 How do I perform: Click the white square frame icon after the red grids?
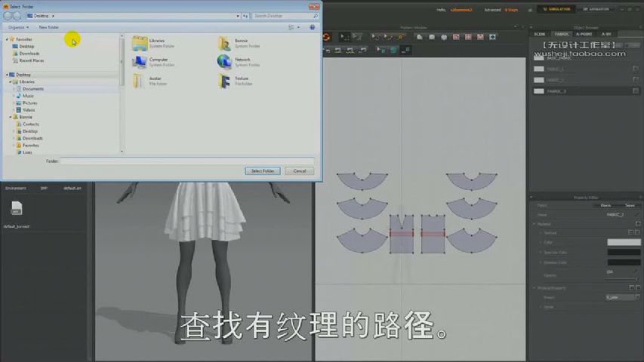[x=492, y=37]
